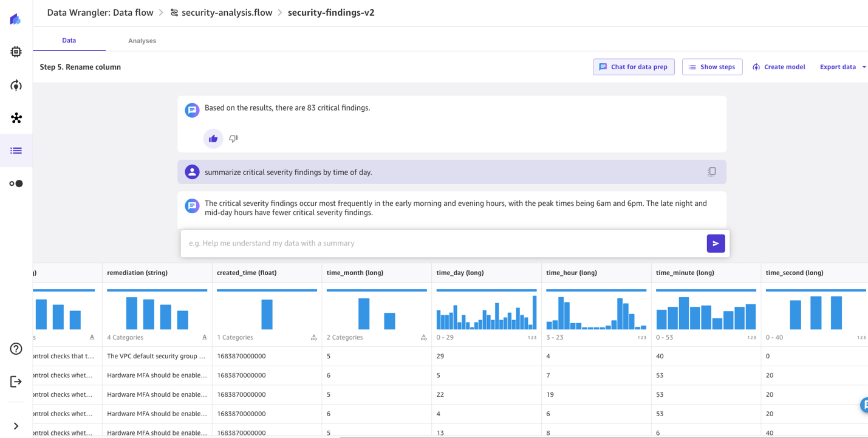Open the floating chat bubble at bottom right

tap(864, 405)
